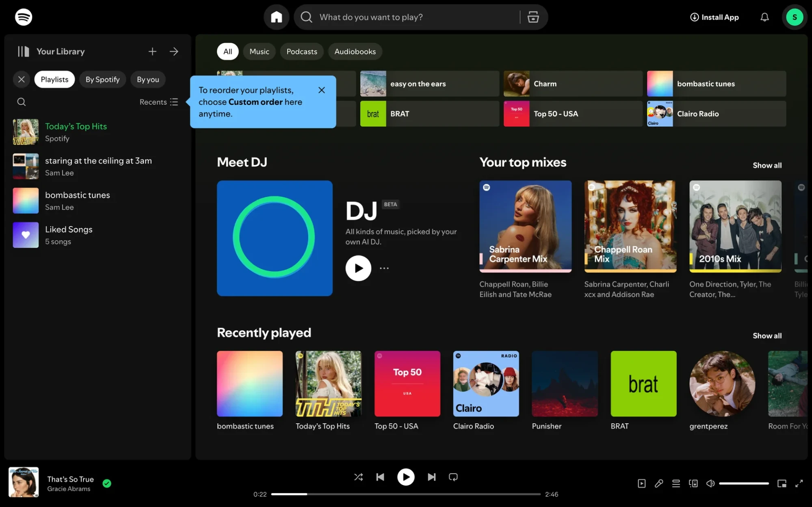
Task: Open the Recents sort dropdown
Action: tap(158, 102)
